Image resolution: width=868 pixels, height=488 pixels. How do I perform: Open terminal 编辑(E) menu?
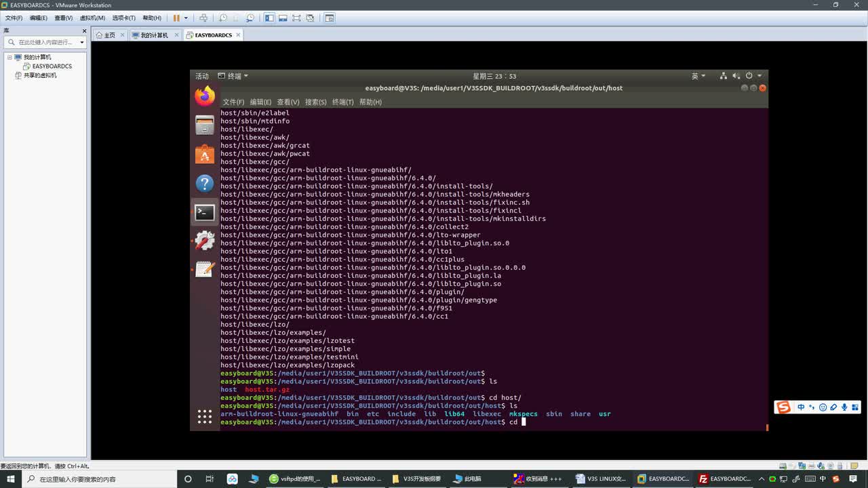tap(260, 102)
